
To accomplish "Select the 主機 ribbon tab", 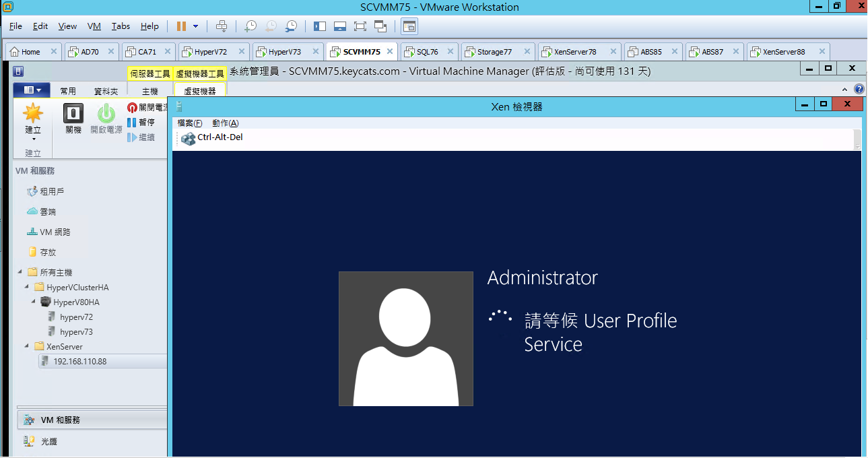I will (150, 91).
